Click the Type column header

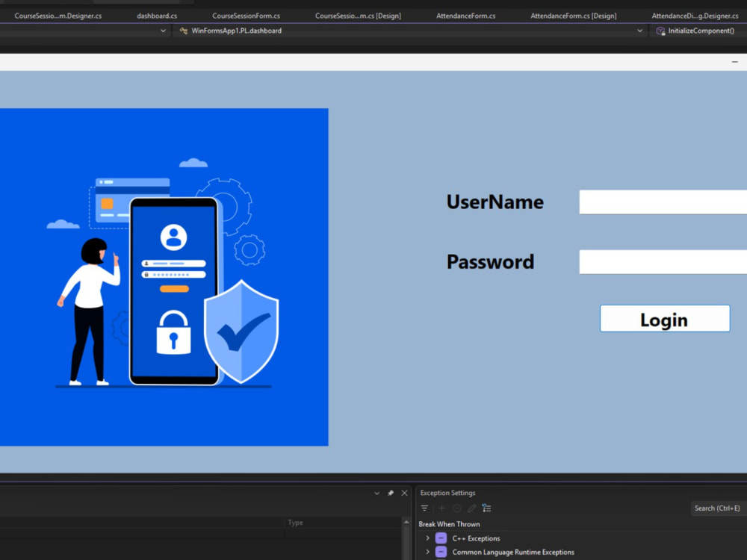[x=295, y=523]
